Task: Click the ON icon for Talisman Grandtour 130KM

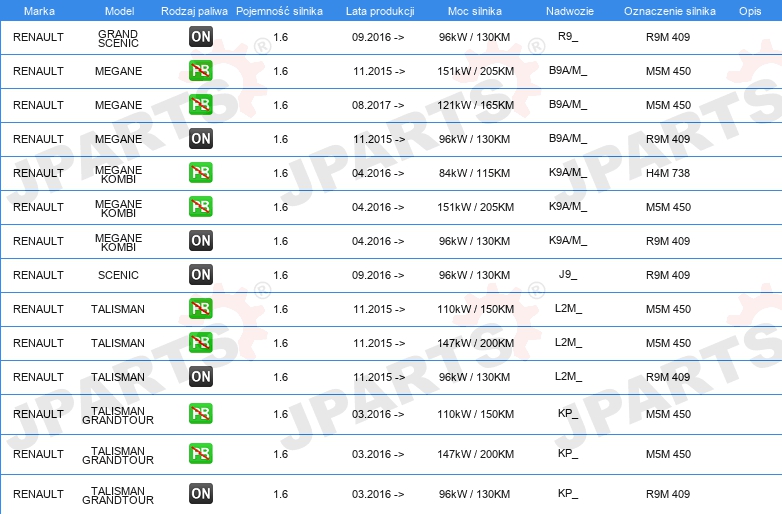Action: pos(200,493)
